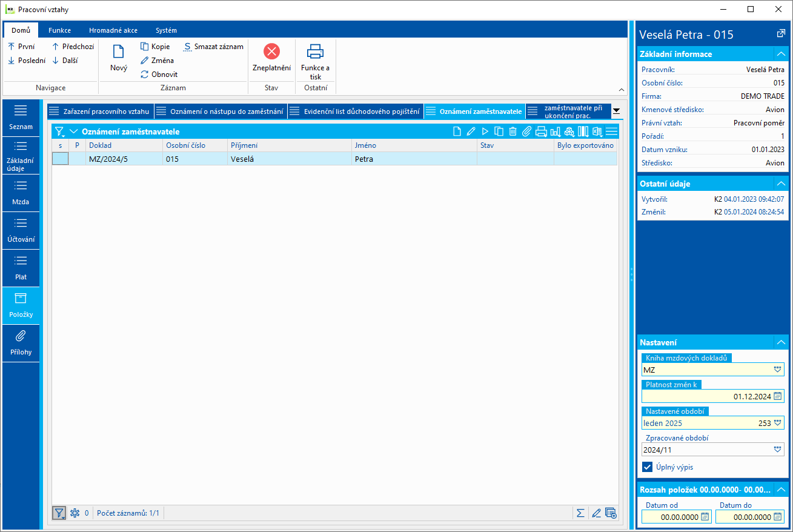This screenshot has height=532, width=793.
Task: Click the cubes icon in grid toolbar
Action: (569, 131)
